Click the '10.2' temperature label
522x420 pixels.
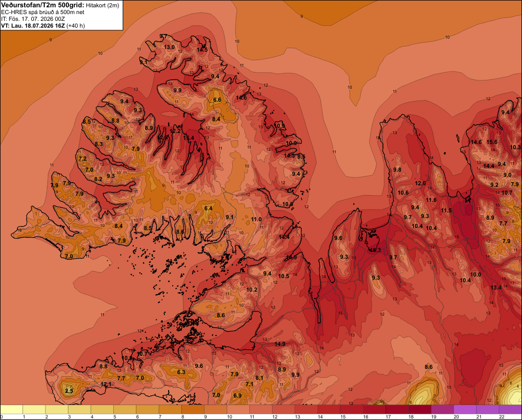coord(252,290)
